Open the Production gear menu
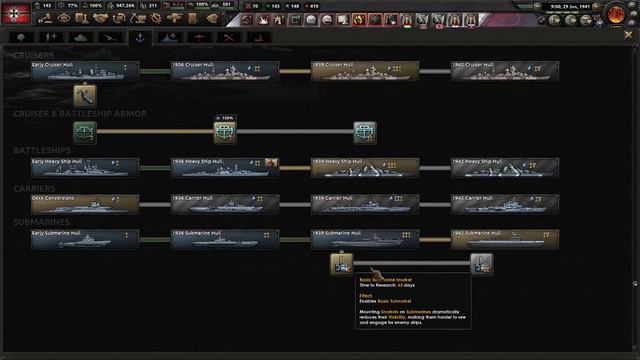 tap(156, 18)
